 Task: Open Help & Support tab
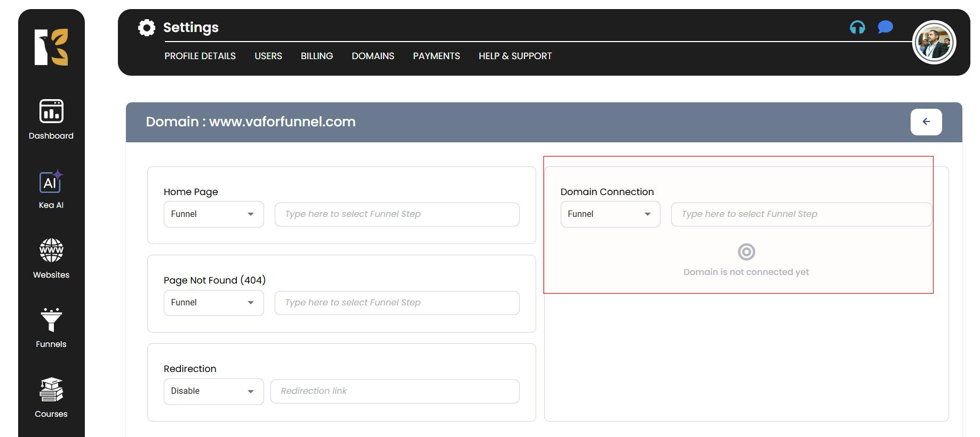(x=515, y=56)
